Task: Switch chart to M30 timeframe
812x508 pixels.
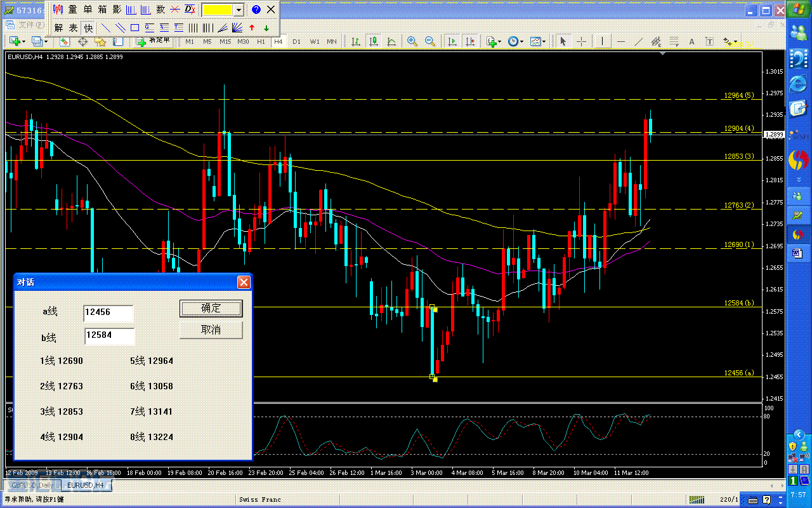Action: pyautogui.click(x=243, y=42)
